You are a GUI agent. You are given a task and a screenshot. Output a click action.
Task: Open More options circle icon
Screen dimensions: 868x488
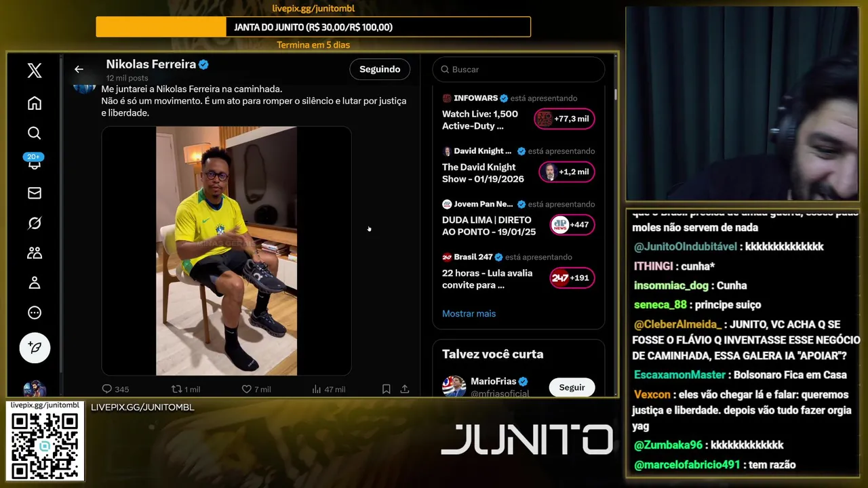[35, 312]
